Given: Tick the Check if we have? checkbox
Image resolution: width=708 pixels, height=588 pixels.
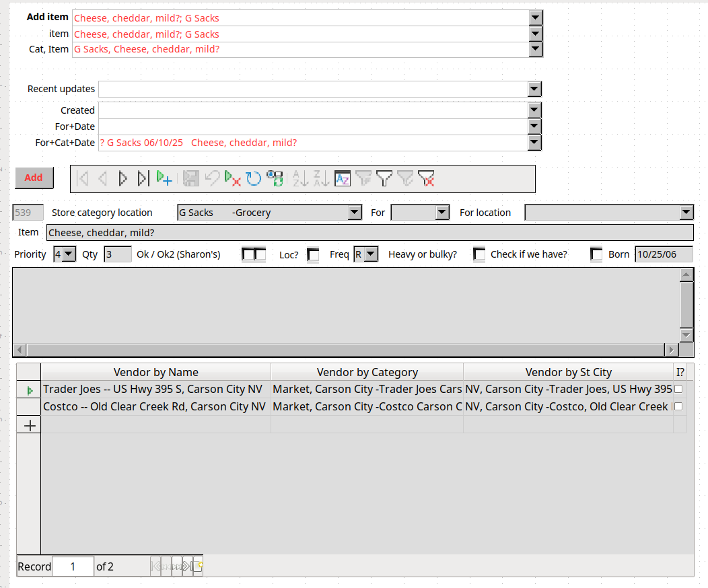Looking at the screenshot, I should point(596,254).
